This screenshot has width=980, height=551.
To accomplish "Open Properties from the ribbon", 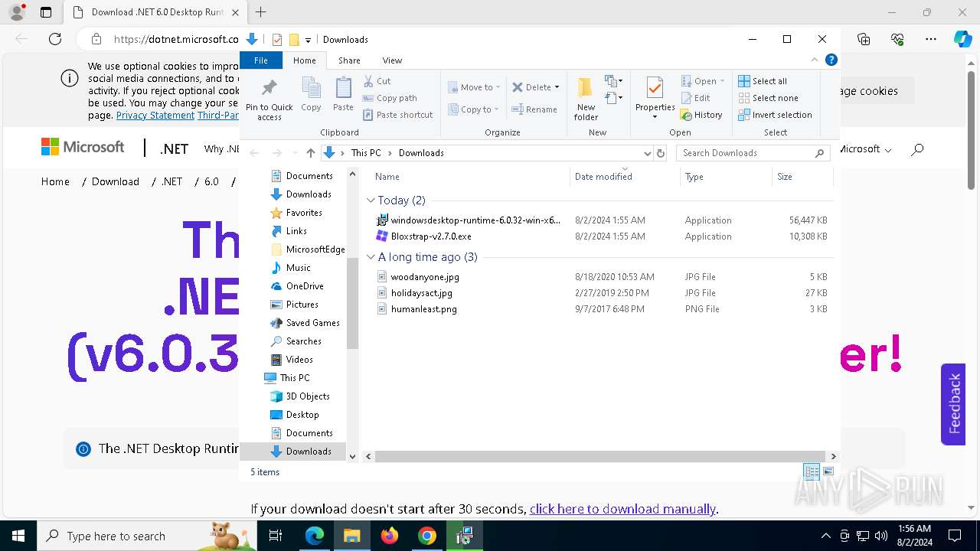I will 655,98.
